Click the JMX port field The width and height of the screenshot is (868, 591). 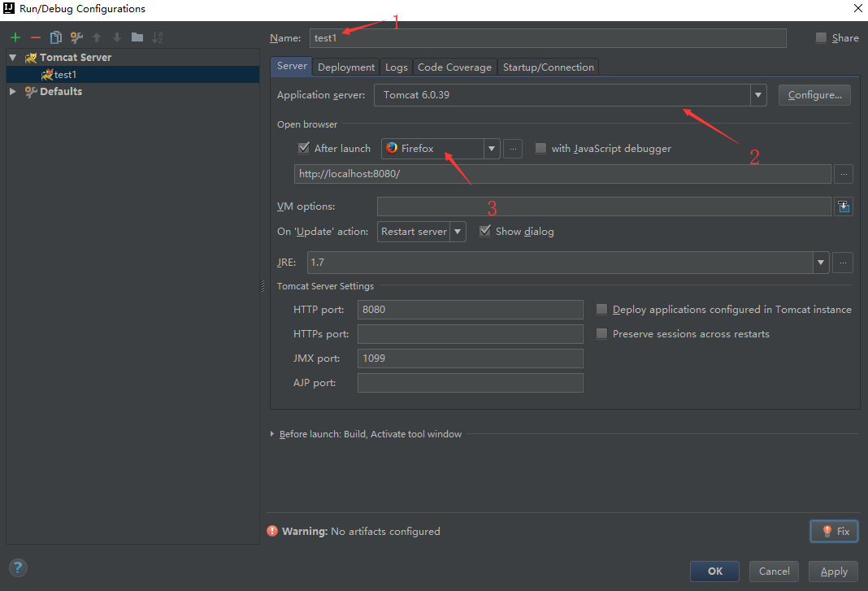point(470,359)
